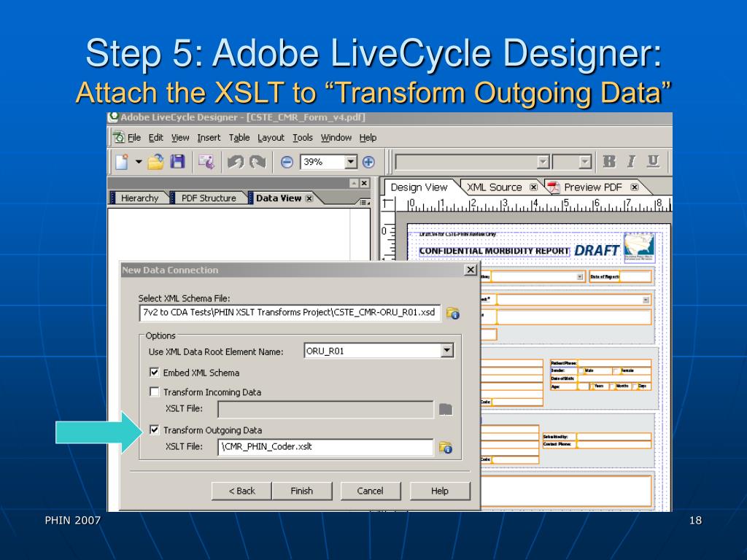
Task: Open the Edit menu
Action: (x=156, y=138)
